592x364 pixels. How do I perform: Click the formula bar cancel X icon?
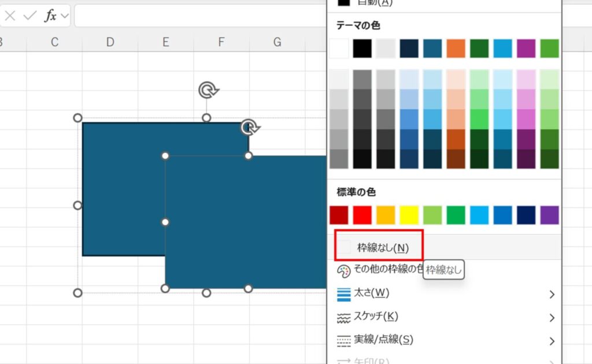tap(10, 16)
